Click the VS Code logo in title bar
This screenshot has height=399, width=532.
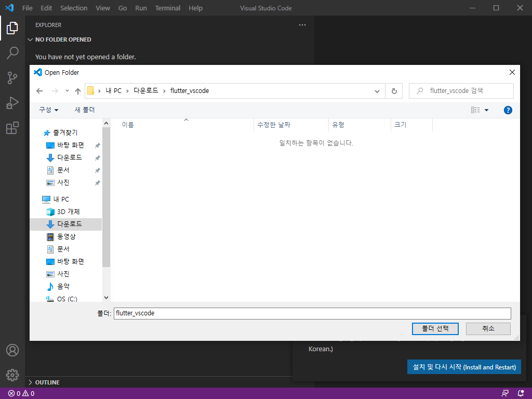point(9,8)
